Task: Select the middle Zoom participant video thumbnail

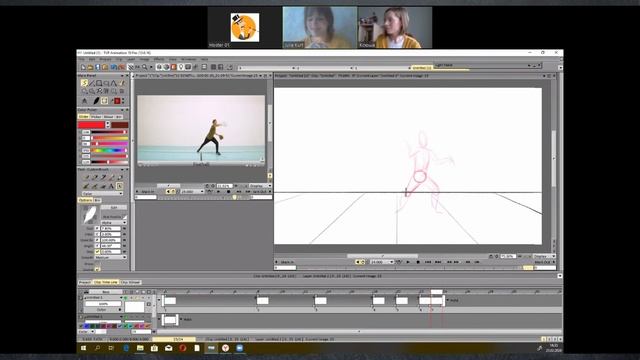Action: pos(320,27)
